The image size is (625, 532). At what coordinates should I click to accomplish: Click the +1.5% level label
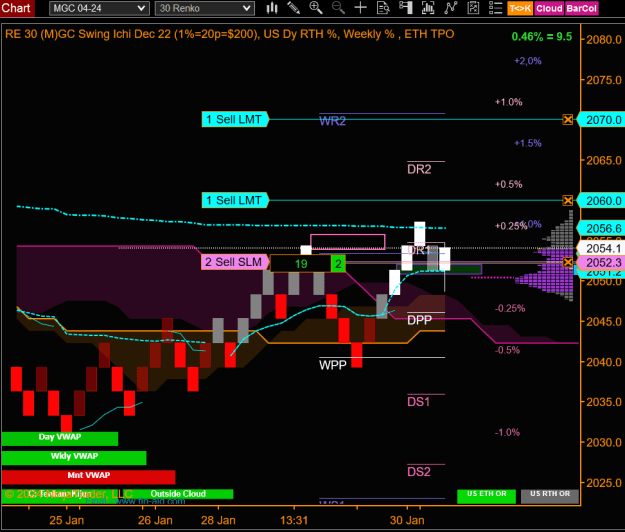pyautogui.click(x=528, y=143)
